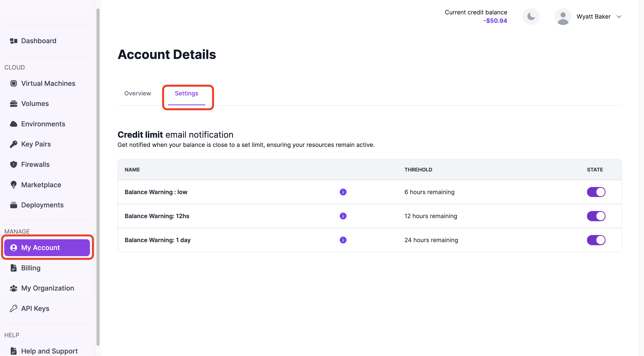
Task: Click the Marketplace lightbulb icon
Action: point(13,185)
